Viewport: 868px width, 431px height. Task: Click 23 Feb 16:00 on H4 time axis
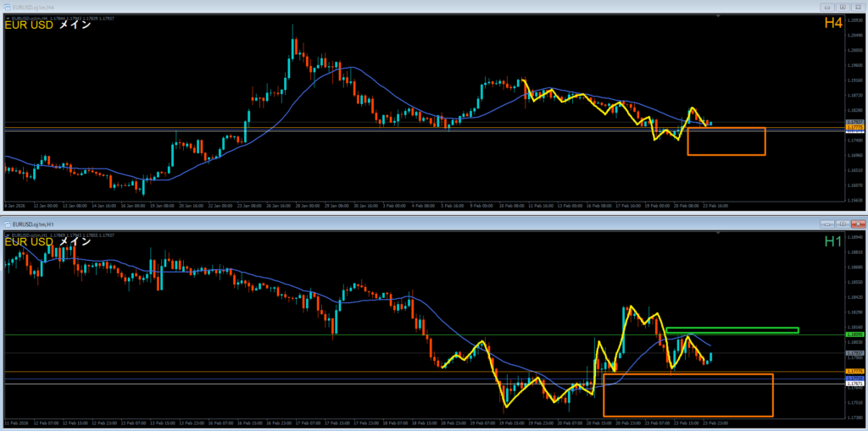[716, 205]
